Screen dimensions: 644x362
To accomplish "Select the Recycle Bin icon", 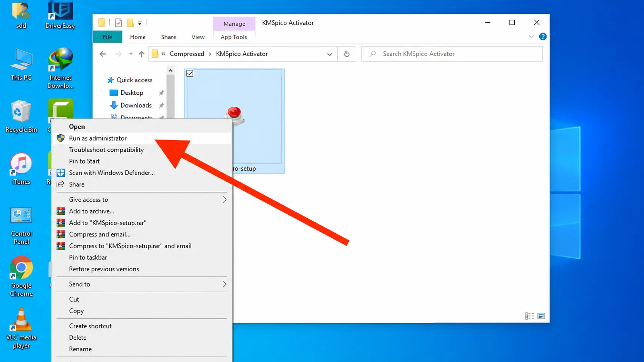I will coord(21,117).
